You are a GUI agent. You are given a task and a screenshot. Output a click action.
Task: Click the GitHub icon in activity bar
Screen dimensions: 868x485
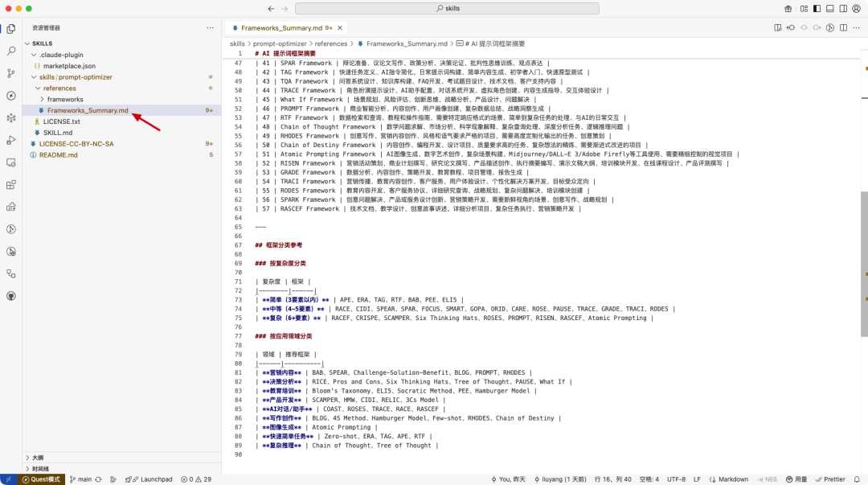tap(11, 295)
